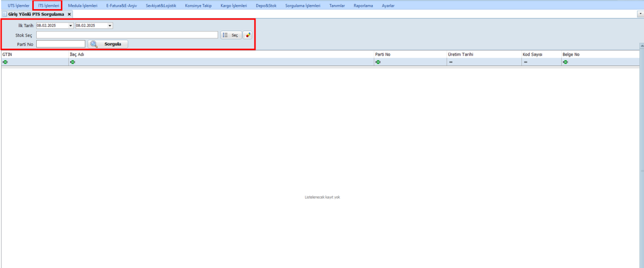Screen dimensions: 644x268
Task: Expand the tab list dropdown arrow at far right
Action: [x=640, y=14]
